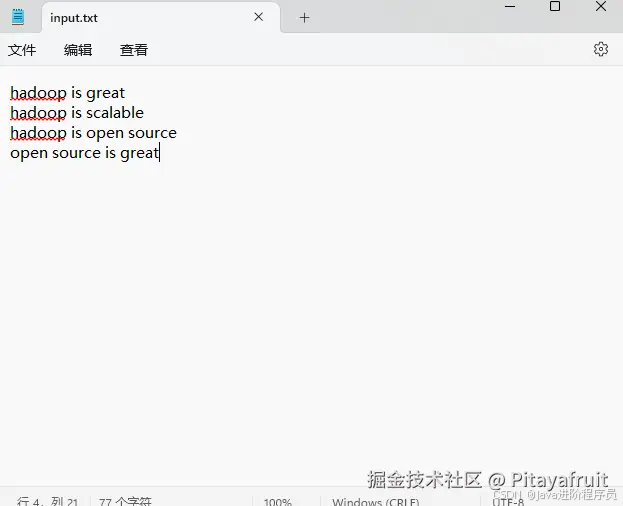623x506 pixels.
Task: Click the line 'hadoop is open source'
Action: pos(93,133)
